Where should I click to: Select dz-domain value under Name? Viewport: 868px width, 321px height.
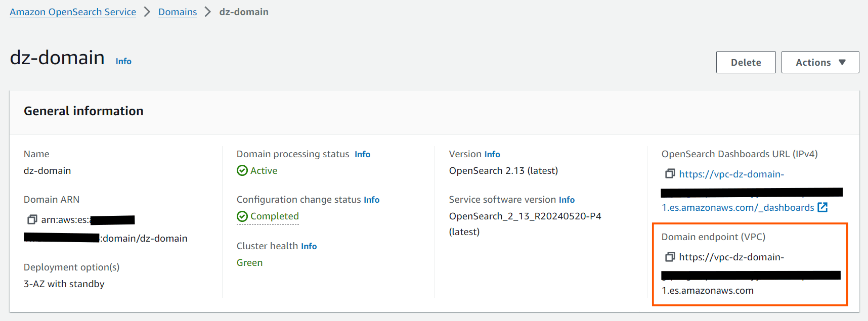[48, 171]
